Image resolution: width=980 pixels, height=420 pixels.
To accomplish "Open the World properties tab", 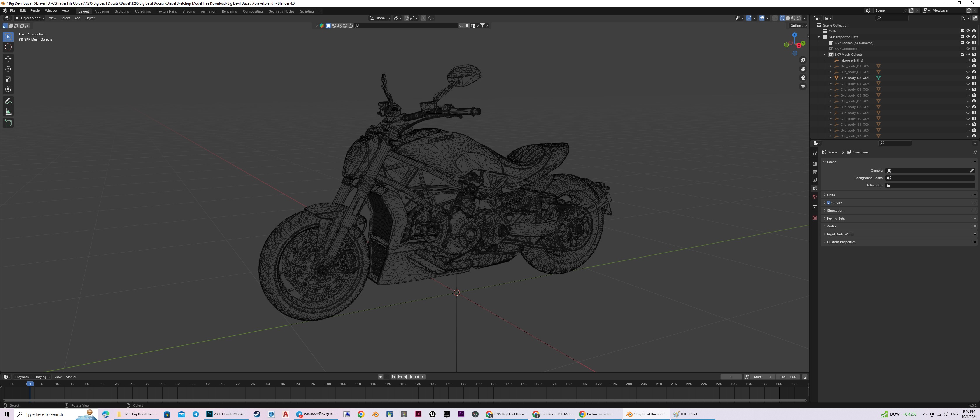I will pyautogui.click(x=815, y=197).
